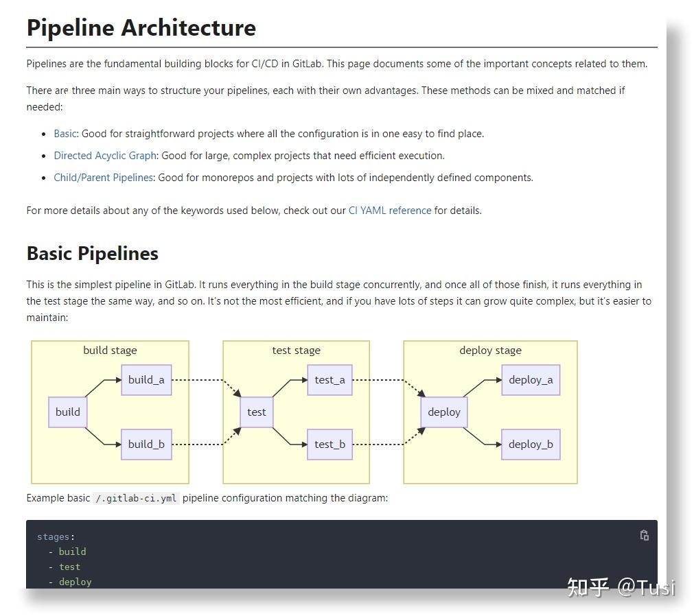Select the deploy_b diagram node
Viewport: 694px width, 616px height.
(x=531, y=445)
